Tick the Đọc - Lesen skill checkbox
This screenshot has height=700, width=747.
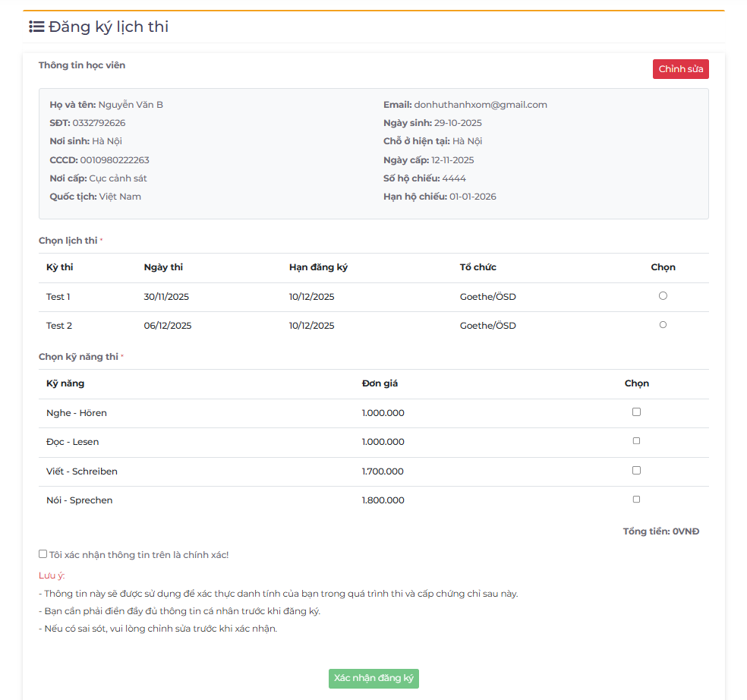636,441
